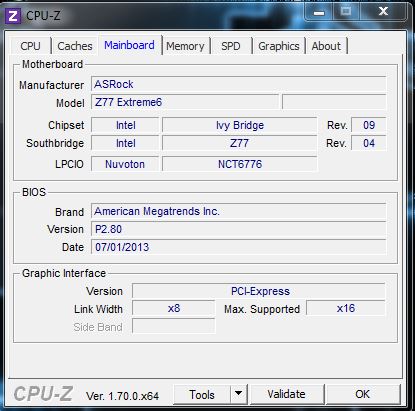Click the empty Side Band field

click(174, 326)
